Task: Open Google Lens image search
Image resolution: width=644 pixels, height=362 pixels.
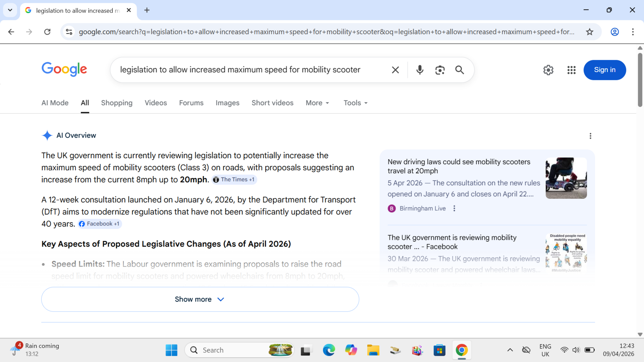Action: [x=440, y=70]
